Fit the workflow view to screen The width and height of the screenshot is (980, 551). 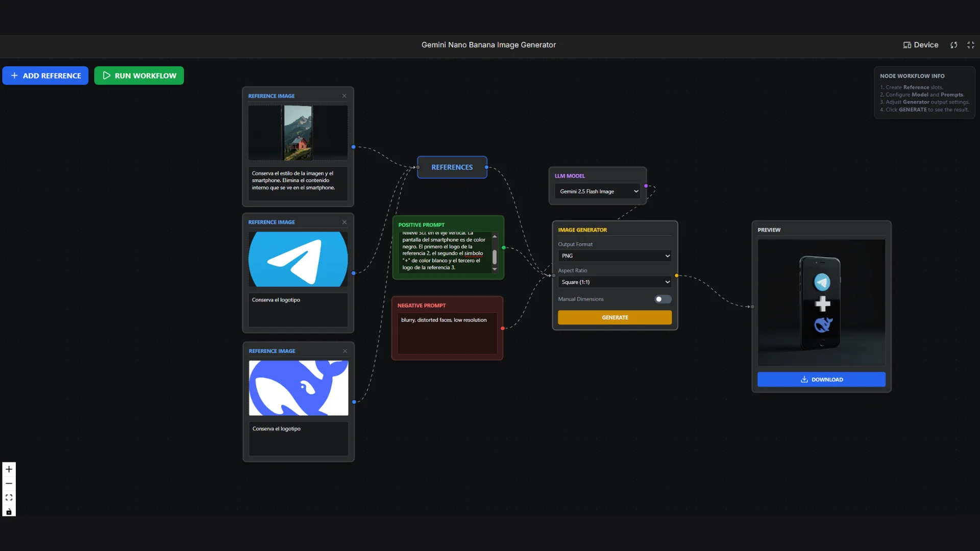pos(9,497)
